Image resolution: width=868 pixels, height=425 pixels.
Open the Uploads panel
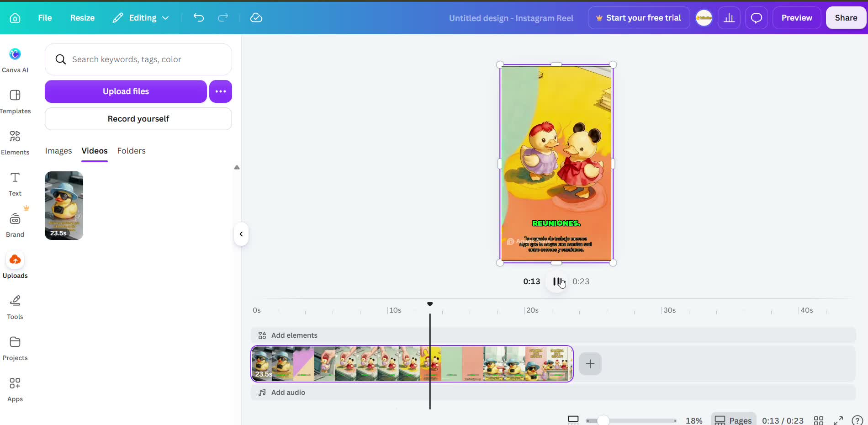pos(15,266)
